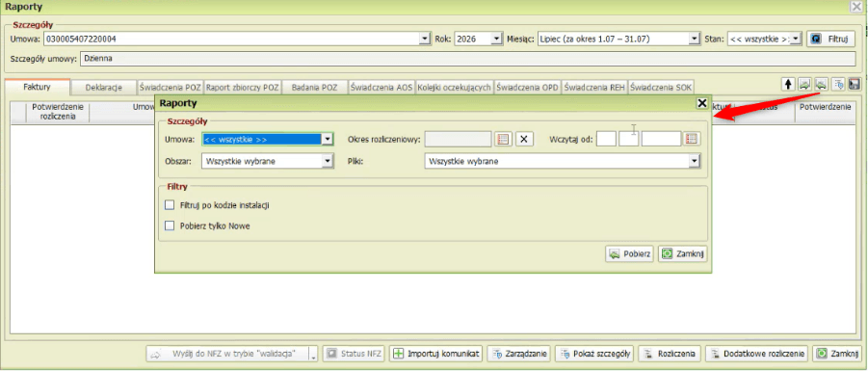Open the Pliki dropdown
This screenshot has height=371, width=868.
coord(695,161)
